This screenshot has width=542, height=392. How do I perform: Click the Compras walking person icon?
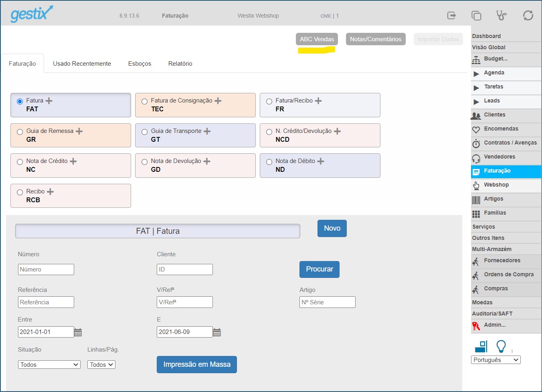click(476, 290)
